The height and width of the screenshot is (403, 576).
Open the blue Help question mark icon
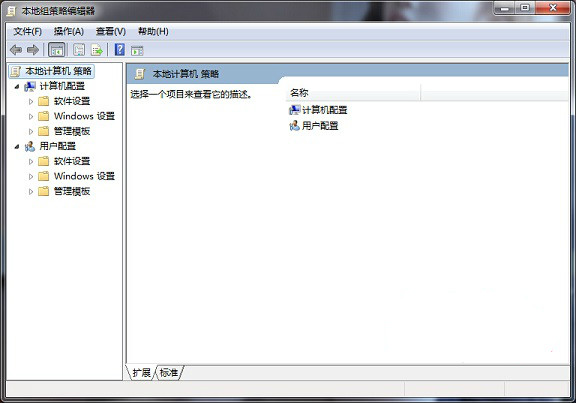point(120,50)
